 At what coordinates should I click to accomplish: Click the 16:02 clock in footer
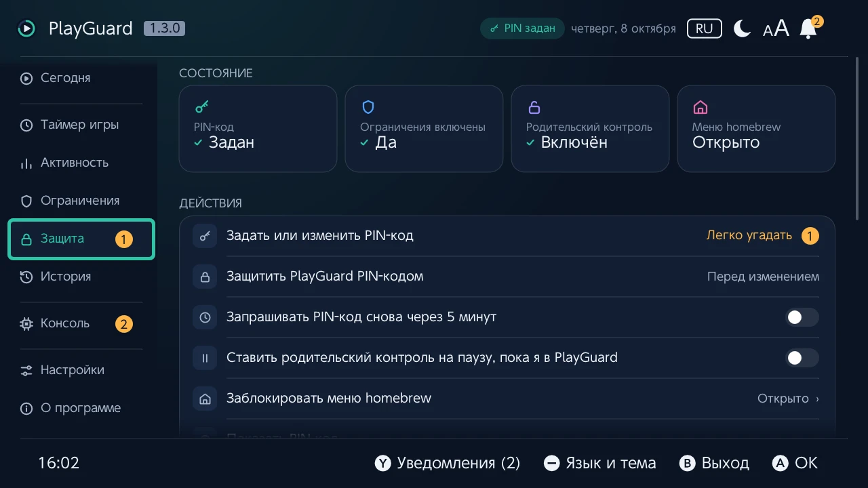click(59, 463)
